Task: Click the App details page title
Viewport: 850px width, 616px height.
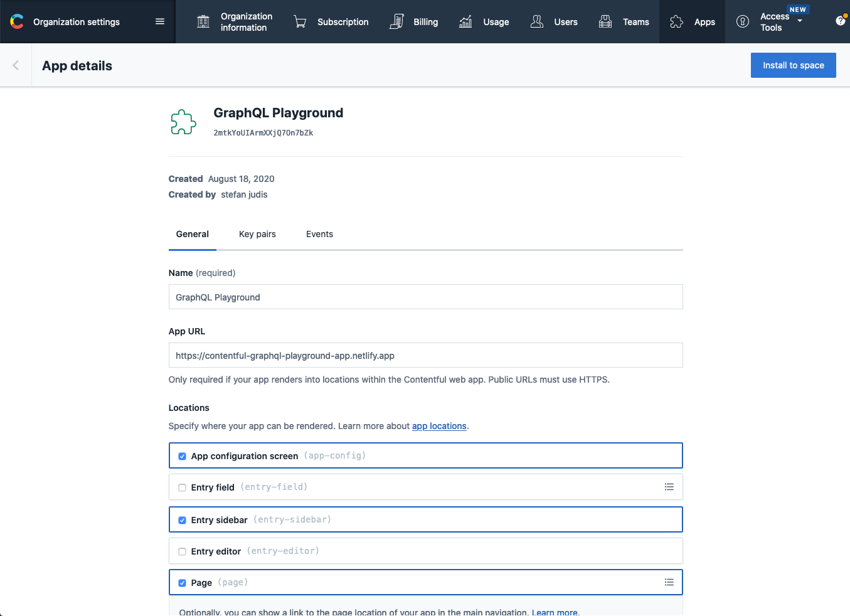Action: point(77,66)
